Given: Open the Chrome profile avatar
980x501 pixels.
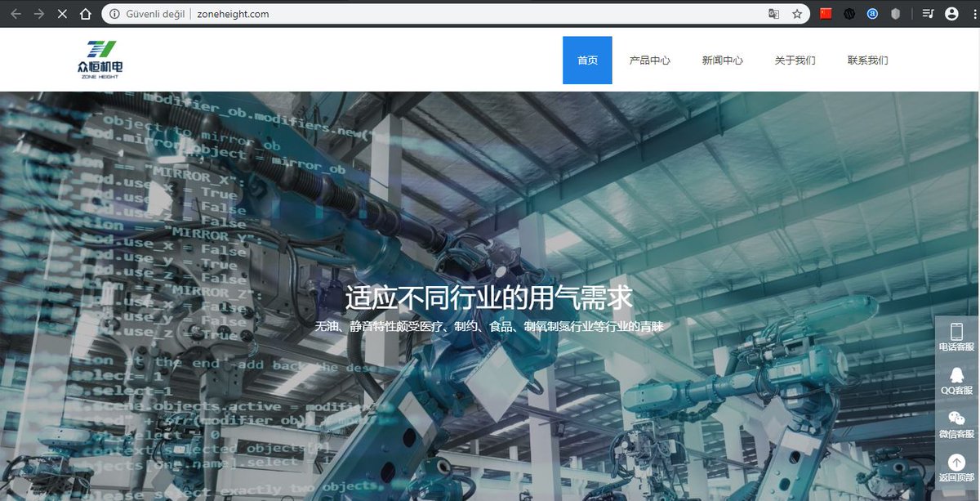Looking at the screenshot, I should pos(951,14).
